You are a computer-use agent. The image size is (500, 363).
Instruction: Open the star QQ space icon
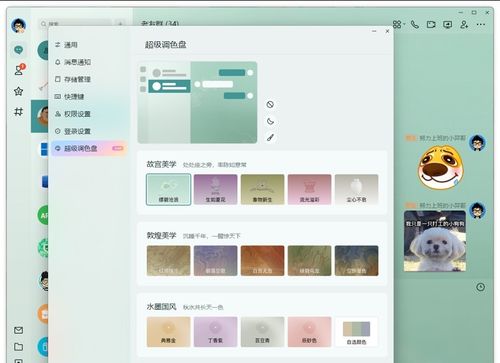[x=19, y=91]
